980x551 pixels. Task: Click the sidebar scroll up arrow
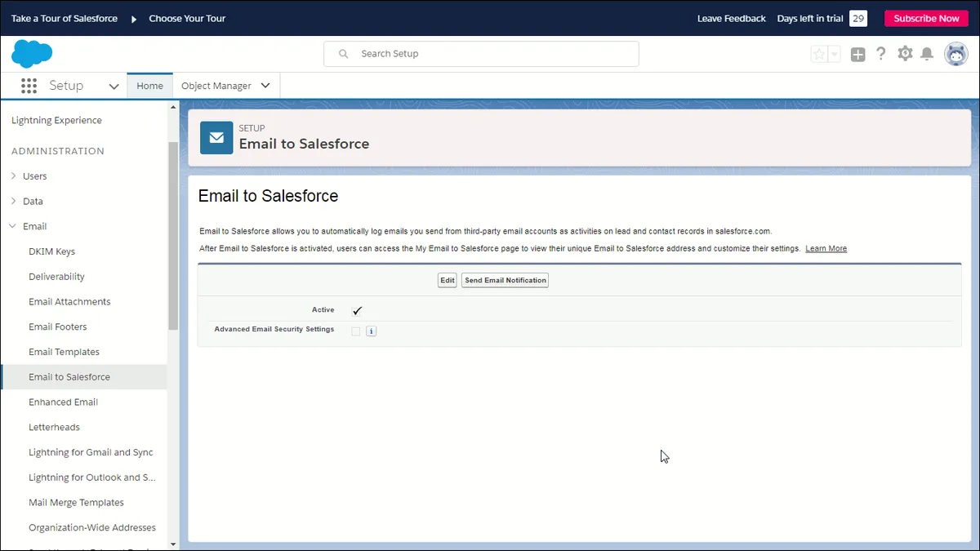point(172,107)
